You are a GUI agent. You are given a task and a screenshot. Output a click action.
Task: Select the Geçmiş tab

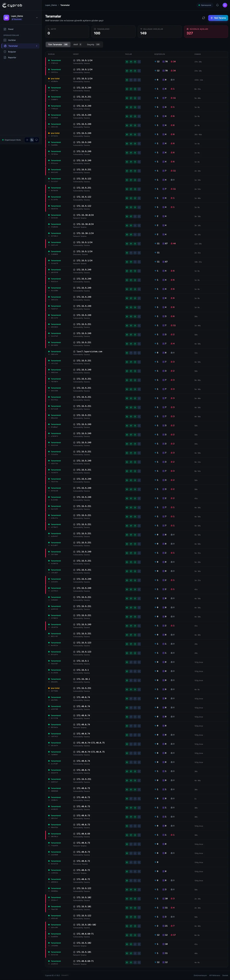(x=94, y=45)
